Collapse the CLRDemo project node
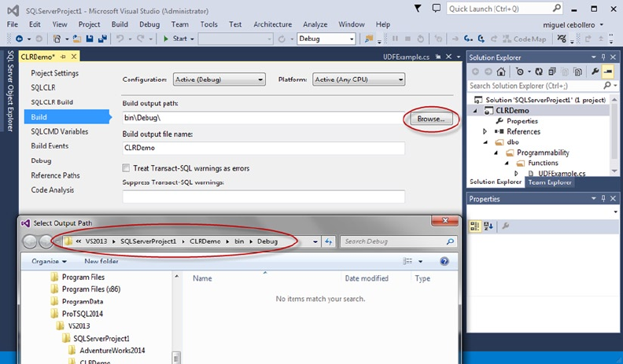 [x=475, y=111]
